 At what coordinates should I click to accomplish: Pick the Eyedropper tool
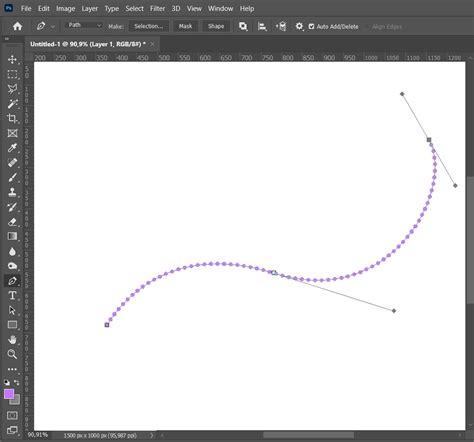[12, 148]
